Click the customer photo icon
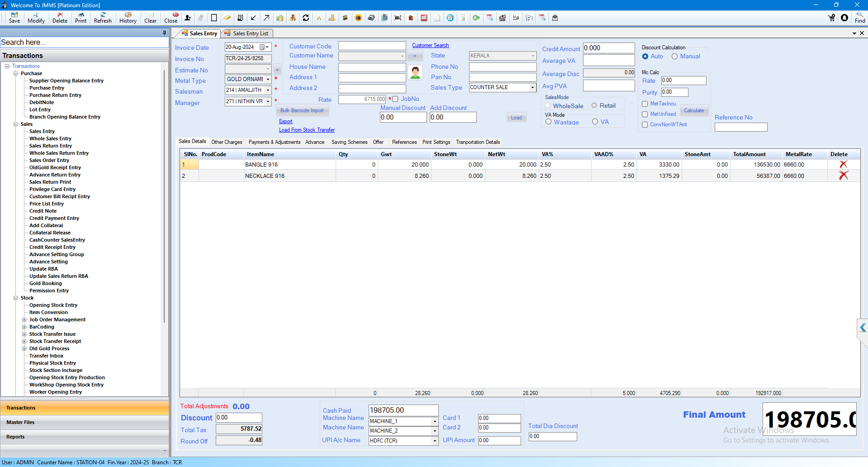Viewport: 868px width, 467px height. [415, 72]
